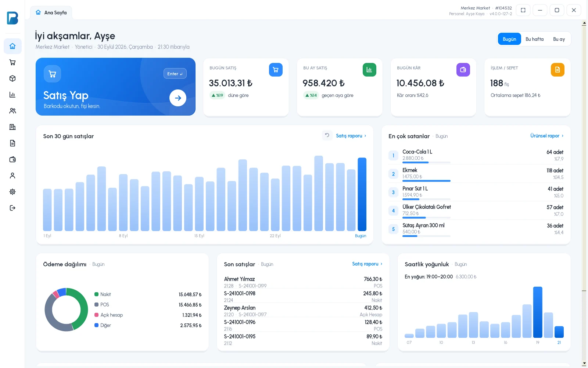Open the shopping cart sales icon in sidebar

(12, 62)
